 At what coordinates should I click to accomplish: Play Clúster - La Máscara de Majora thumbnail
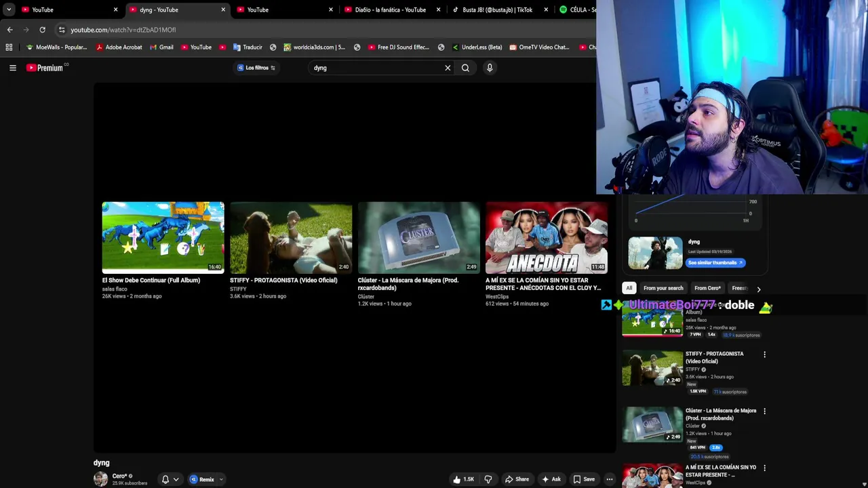(418, 237)
